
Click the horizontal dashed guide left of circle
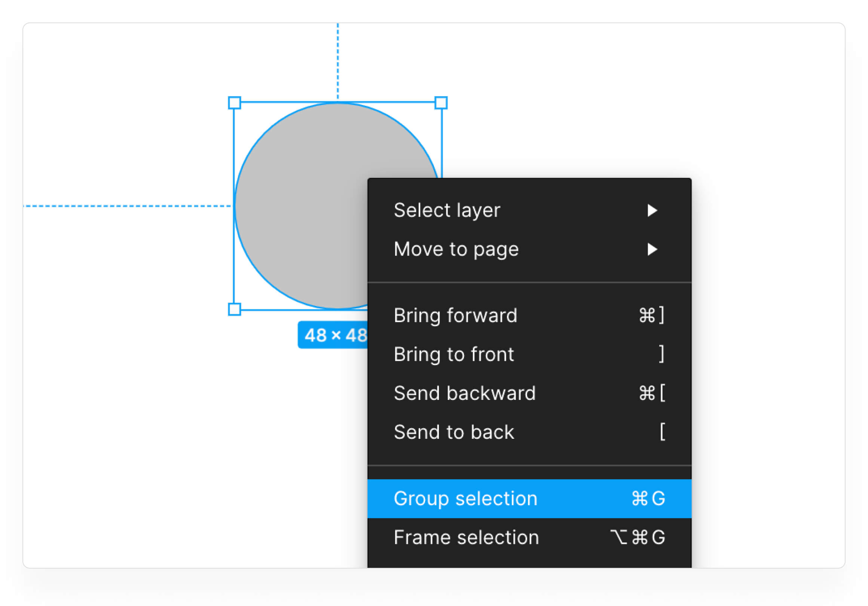[125, 206]
